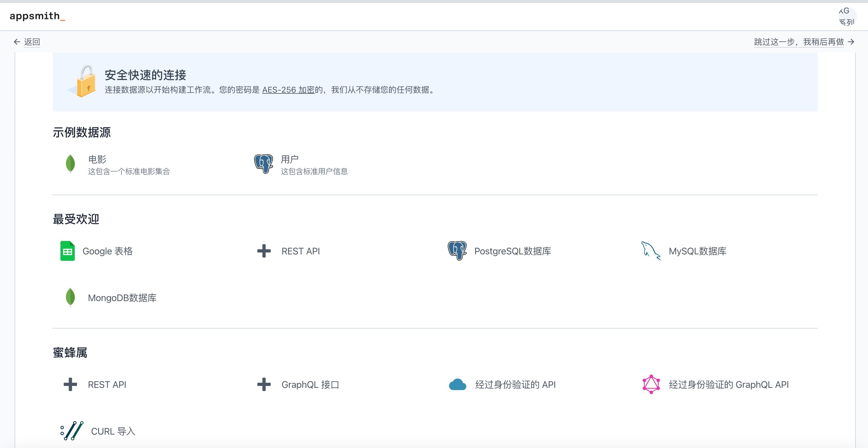This screenshot has width=868, height=448.
Task: Open the user avatar menu at top right
Action: point(846,17)
